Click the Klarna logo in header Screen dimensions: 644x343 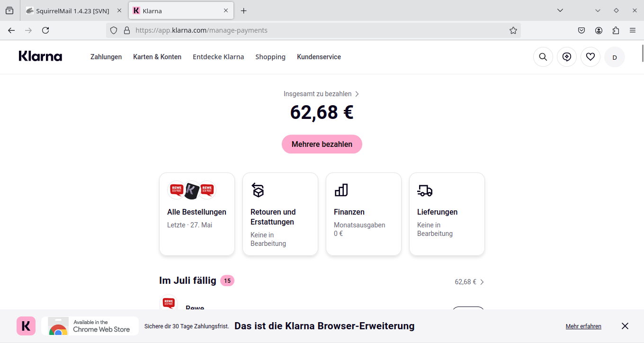pyautogui.click(x=40, y=56)
